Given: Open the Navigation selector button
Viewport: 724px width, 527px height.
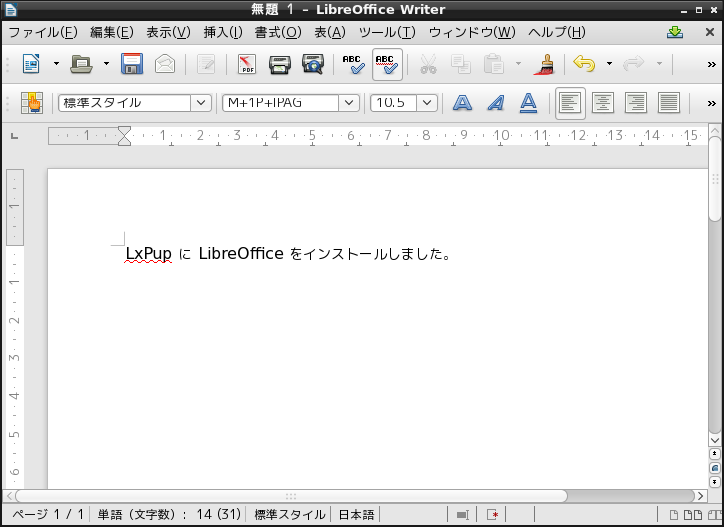Looking at the screenshot, I should click(715, 468).
